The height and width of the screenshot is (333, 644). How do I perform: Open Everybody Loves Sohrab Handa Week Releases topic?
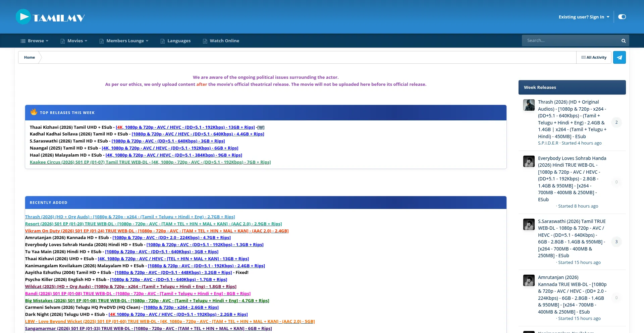[x=572, y=179]
